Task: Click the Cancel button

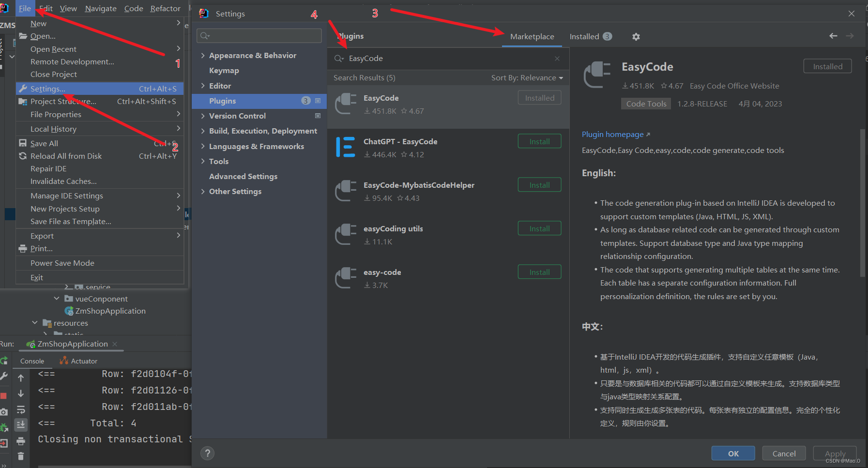Action: point(784,453)
